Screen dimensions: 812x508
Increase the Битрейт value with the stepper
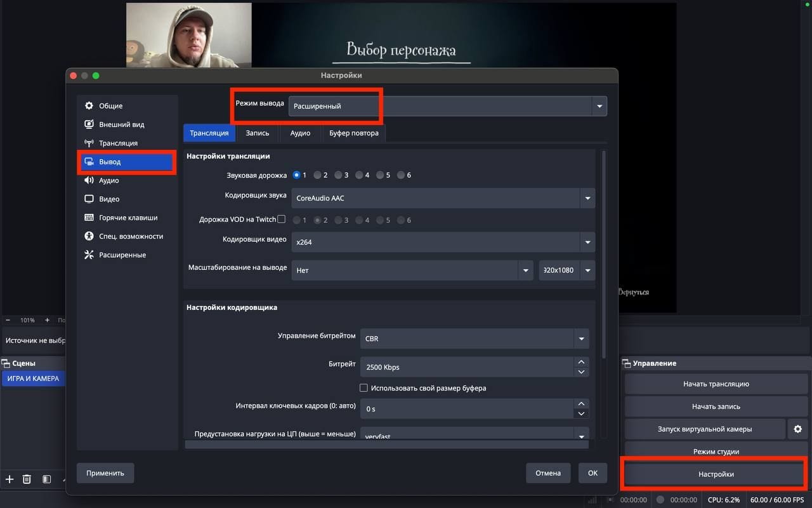[580, 363]
